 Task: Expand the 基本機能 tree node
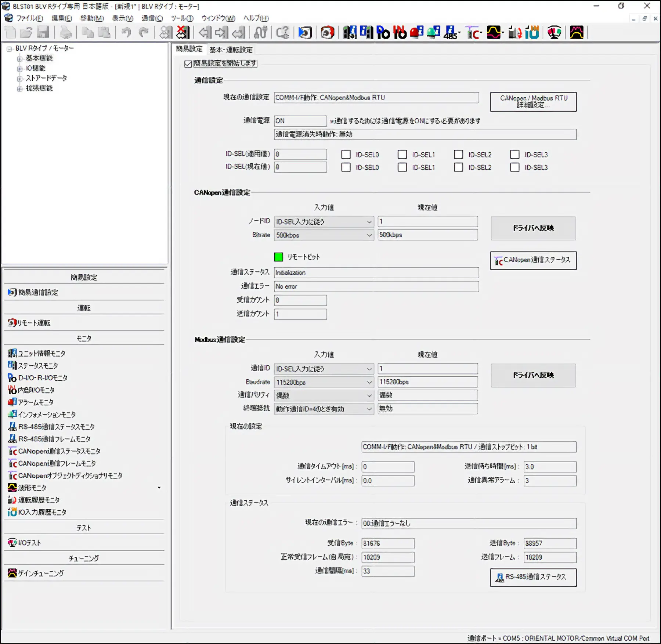point(20,58)
